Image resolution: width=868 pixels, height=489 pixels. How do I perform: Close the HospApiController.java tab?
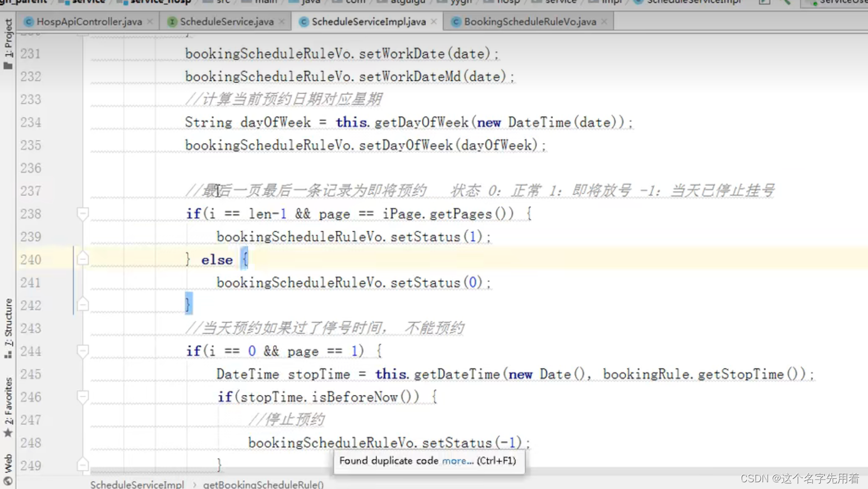pos(150,22)
